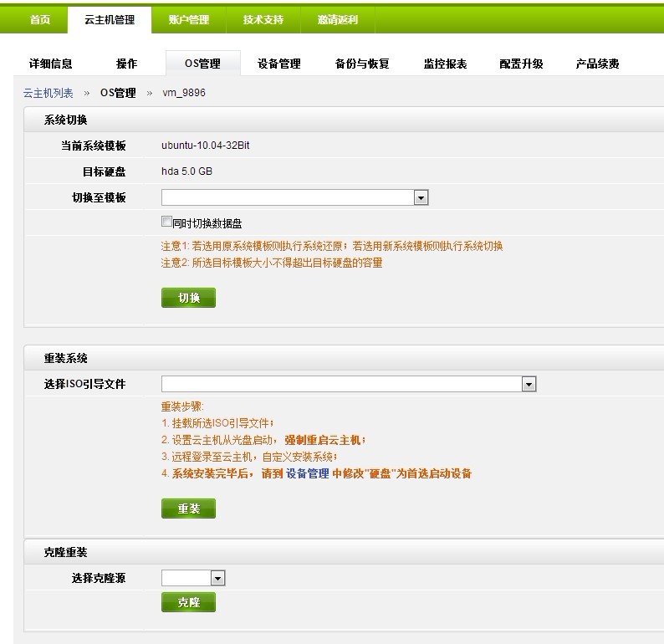The width and height of the screenshot is (664, 644).
Task: Click the green 重装 button
Action: point(188,509)
